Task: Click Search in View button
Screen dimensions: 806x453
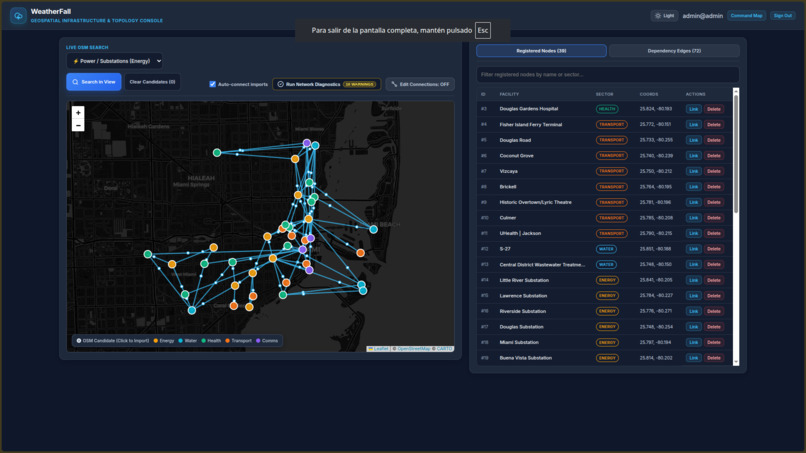Action: tap(94, 82)
